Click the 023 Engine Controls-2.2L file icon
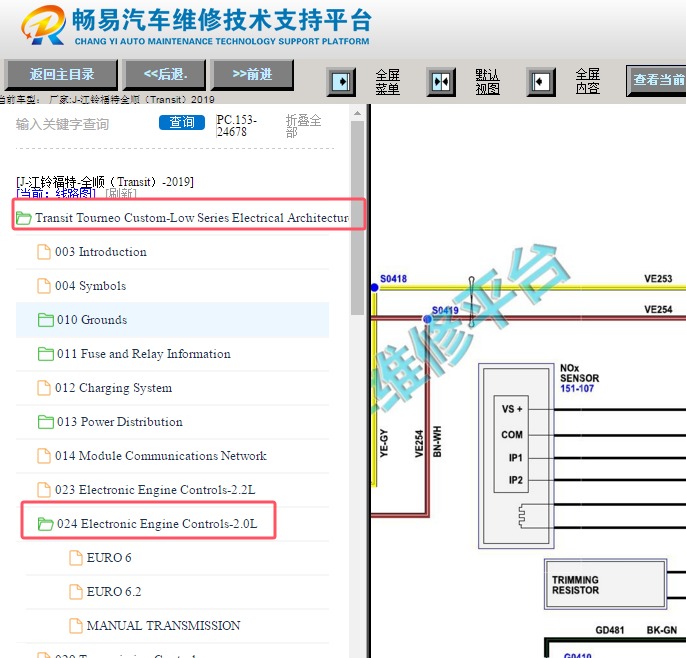 (x=44, y=490)
